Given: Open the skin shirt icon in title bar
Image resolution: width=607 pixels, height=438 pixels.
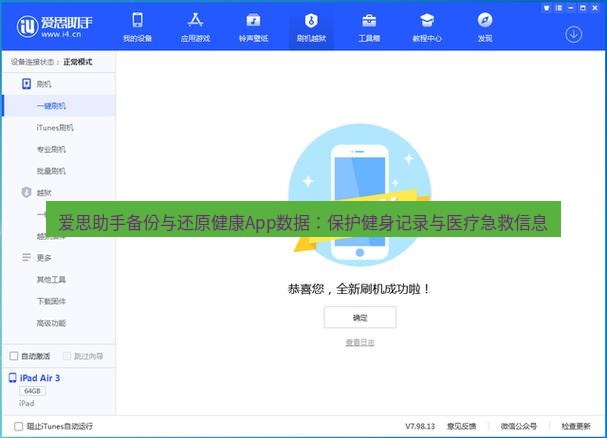Looking at the screenshot, I should pos(547,8).
